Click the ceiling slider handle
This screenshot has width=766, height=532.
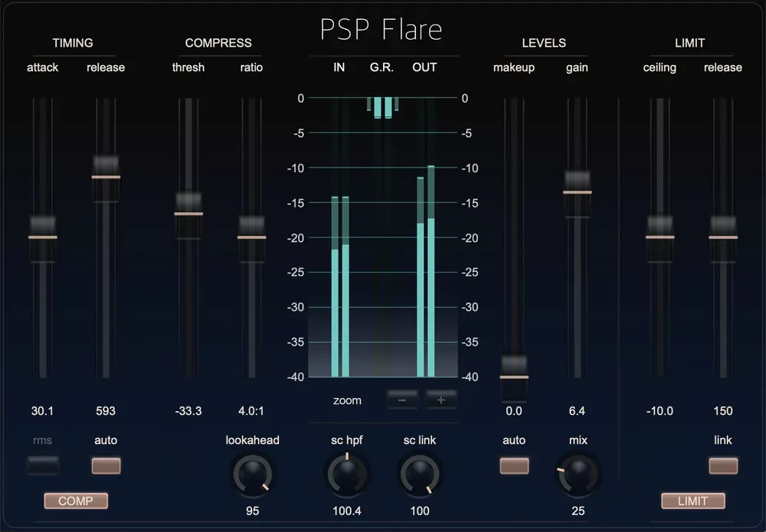click(660, 238)
